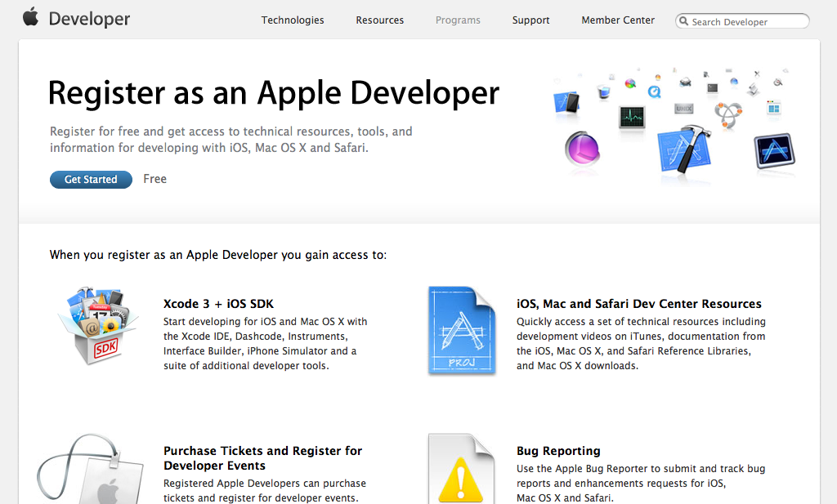This screenshot has width=837, height=504.
Task: Open the Support menu
Action: 530,20
